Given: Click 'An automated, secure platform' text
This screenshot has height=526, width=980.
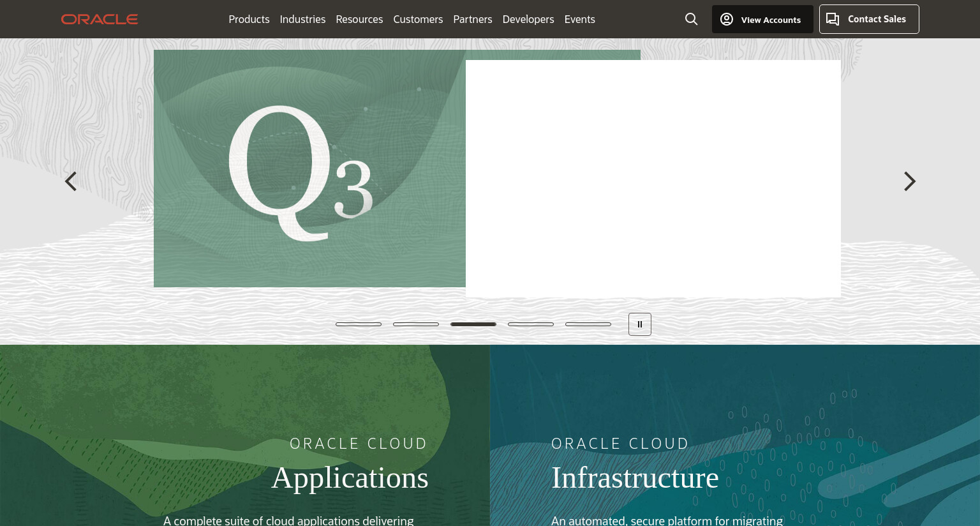Looking at the screenshot, I should [667, 520].
